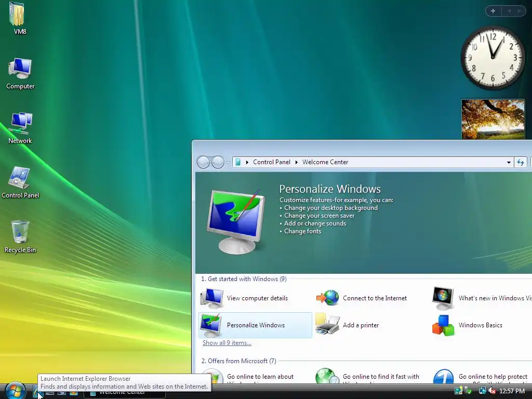This screenshot has height=399, width=532.
Task: Open the Control Panel desktop icon
Action: [x=20, y=182]
